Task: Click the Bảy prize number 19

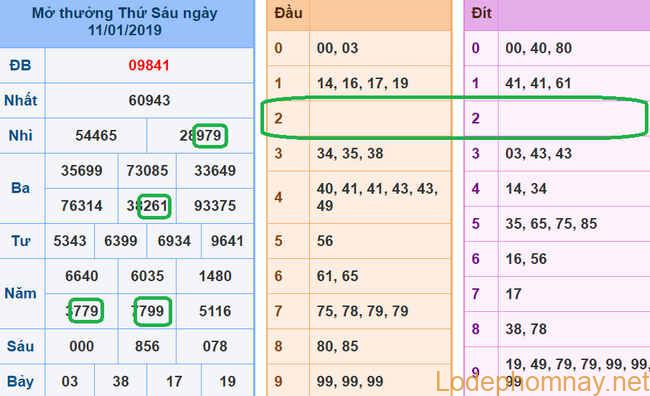Action: pyautogui.click(x=227, y=381)
